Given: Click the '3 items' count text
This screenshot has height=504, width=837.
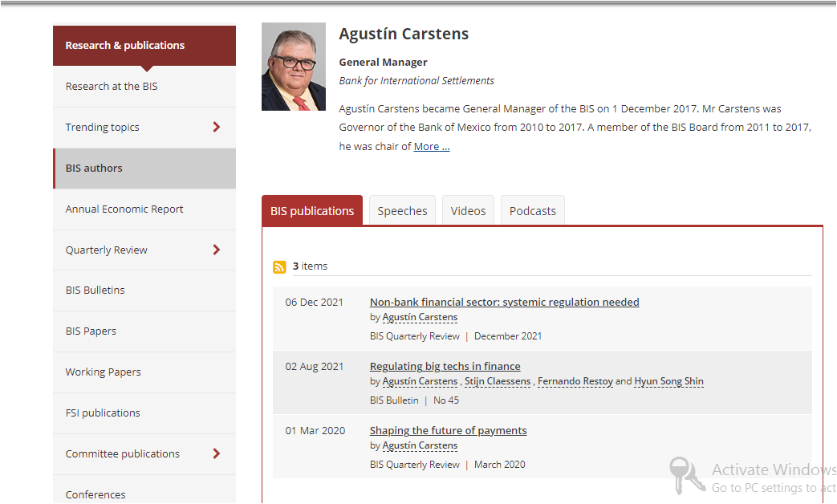Looking at the screenshot, I should coord(310,266).
